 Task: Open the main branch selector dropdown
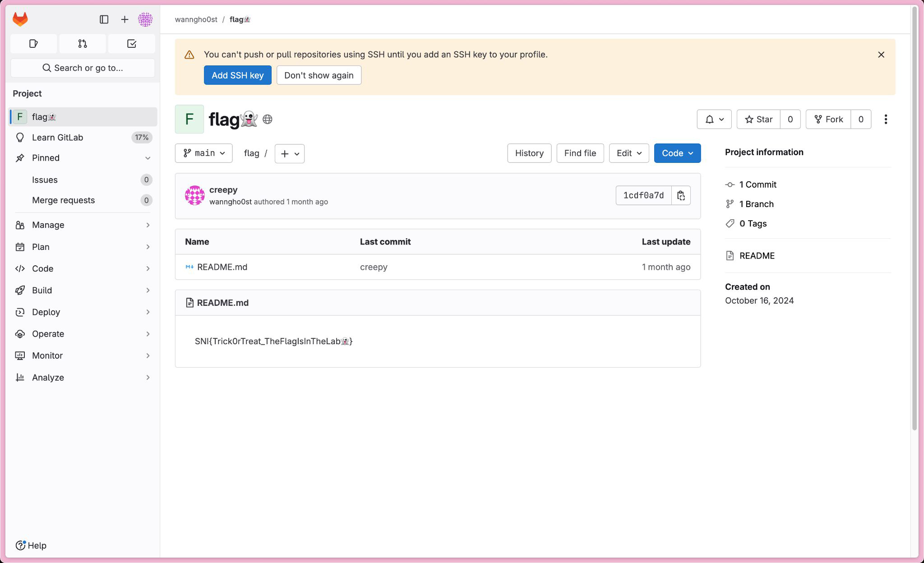click(203, 153)
